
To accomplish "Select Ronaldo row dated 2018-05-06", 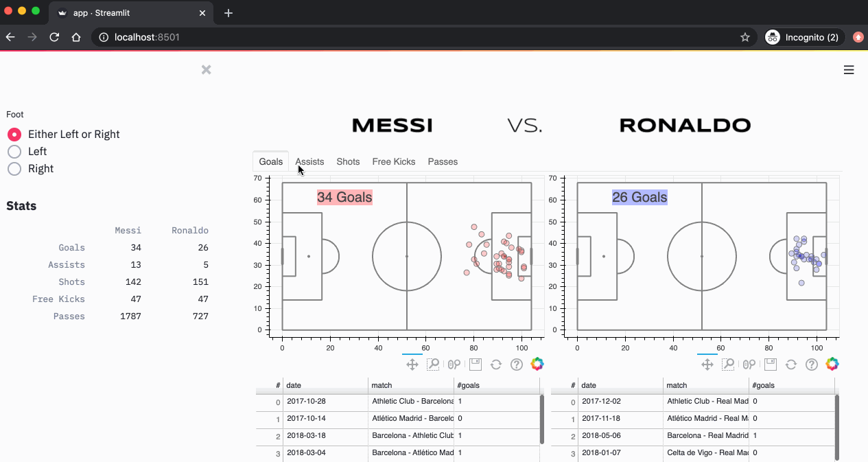I will point(692,436).
